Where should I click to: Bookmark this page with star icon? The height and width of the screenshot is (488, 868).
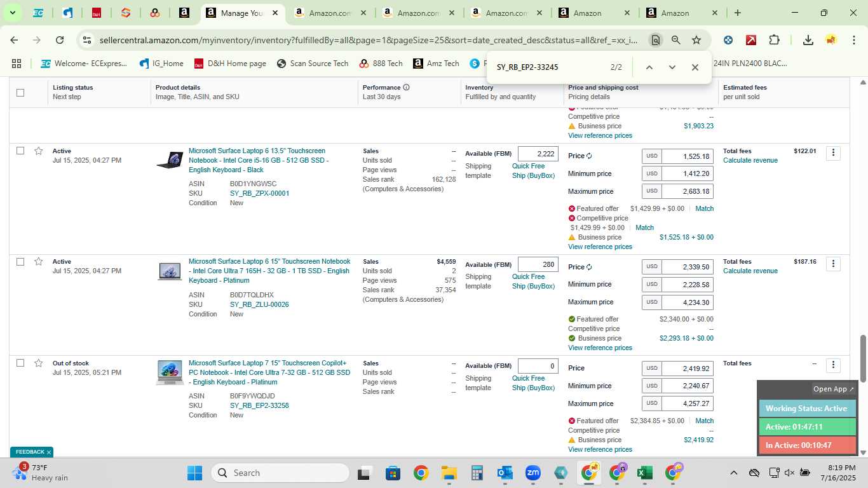(696, 40)
